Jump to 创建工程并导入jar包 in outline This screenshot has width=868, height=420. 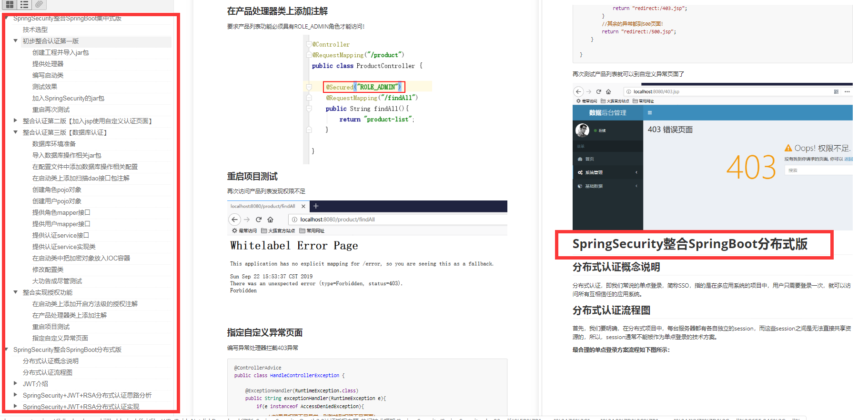click(61, 52)
